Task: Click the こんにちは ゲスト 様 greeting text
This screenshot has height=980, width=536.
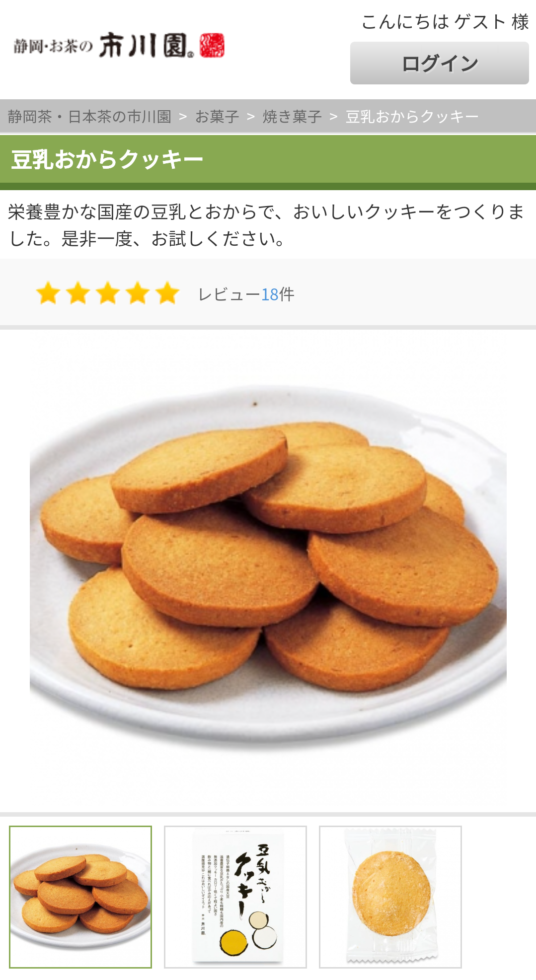Action: coord(445,22)
